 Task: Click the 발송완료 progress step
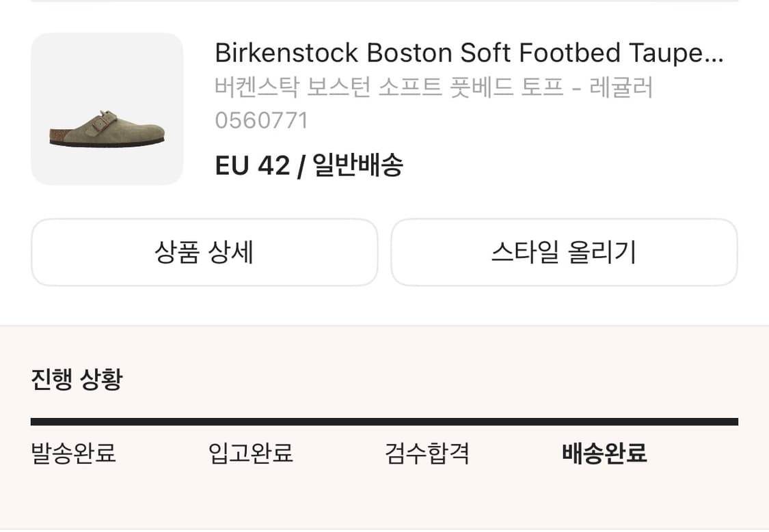[73, 453]
